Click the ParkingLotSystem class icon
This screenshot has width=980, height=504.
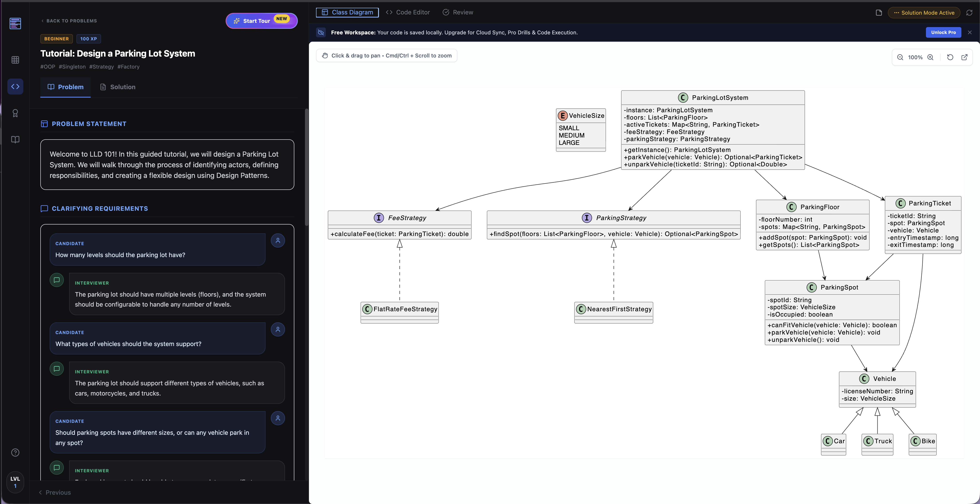tap(683, 97)
